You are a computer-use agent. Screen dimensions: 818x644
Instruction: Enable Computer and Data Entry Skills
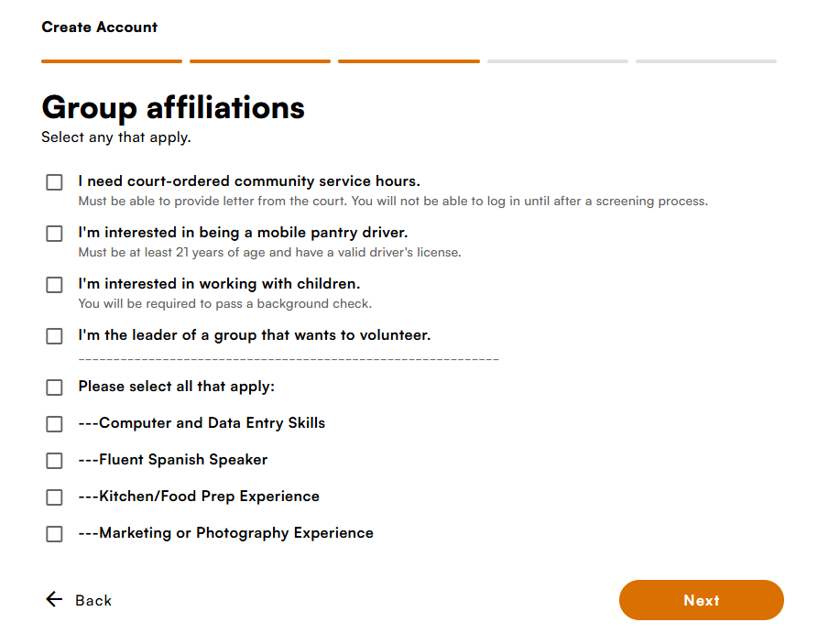54,424
